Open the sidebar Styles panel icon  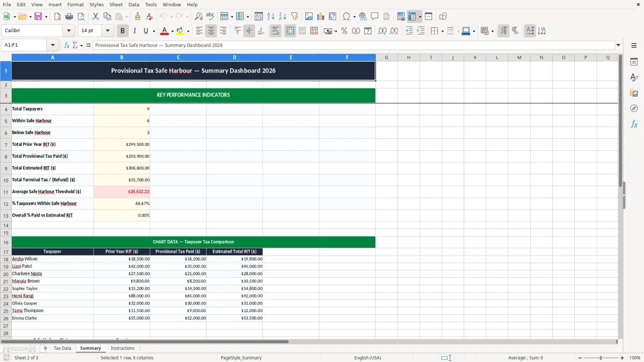pyautogui.click(x=634, y=77)
